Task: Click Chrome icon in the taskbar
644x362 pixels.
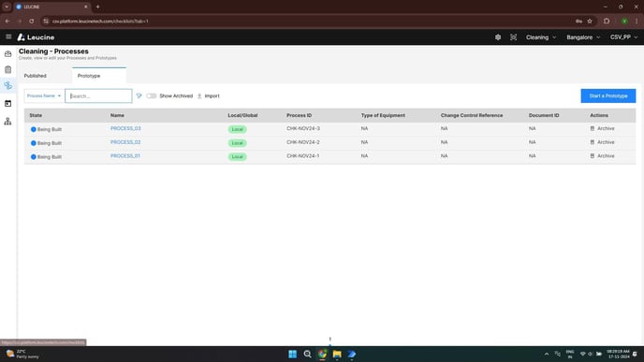Action: pyautogui.click(x=322, y=355)
